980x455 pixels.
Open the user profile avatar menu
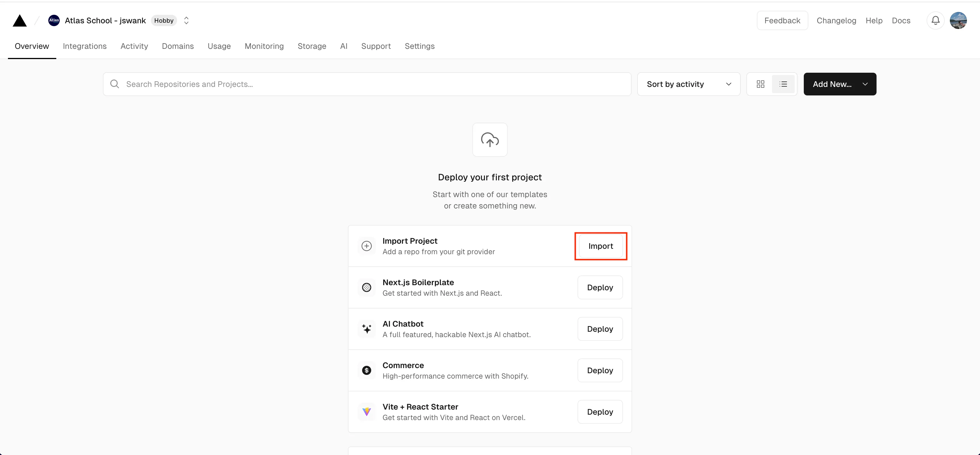(x=958, y=20)
